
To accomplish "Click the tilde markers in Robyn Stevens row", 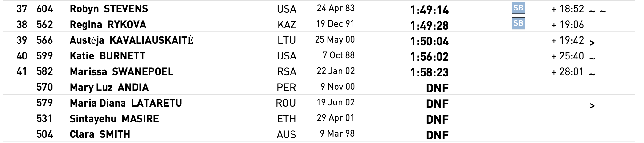I will [x=597, y=11].
